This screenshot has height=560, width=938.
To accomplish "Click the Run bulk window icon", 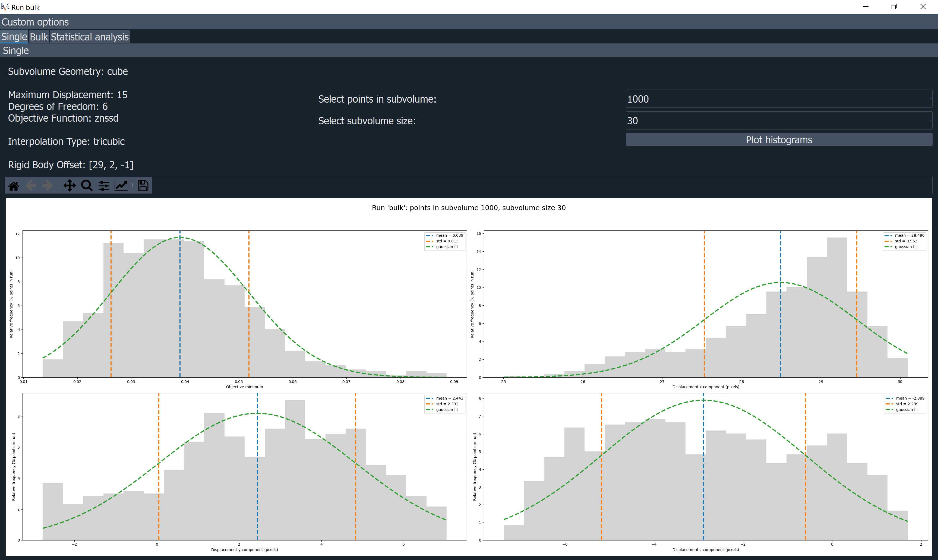I will (5, 7).
